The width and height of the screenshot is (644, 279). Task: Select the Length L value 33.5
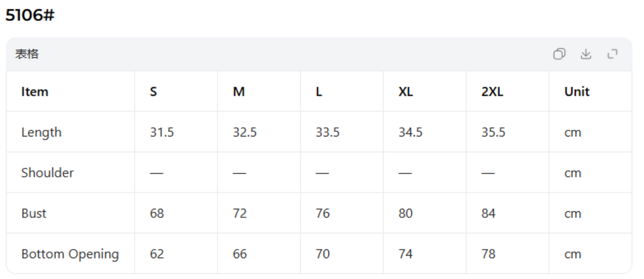pos(328,132)
